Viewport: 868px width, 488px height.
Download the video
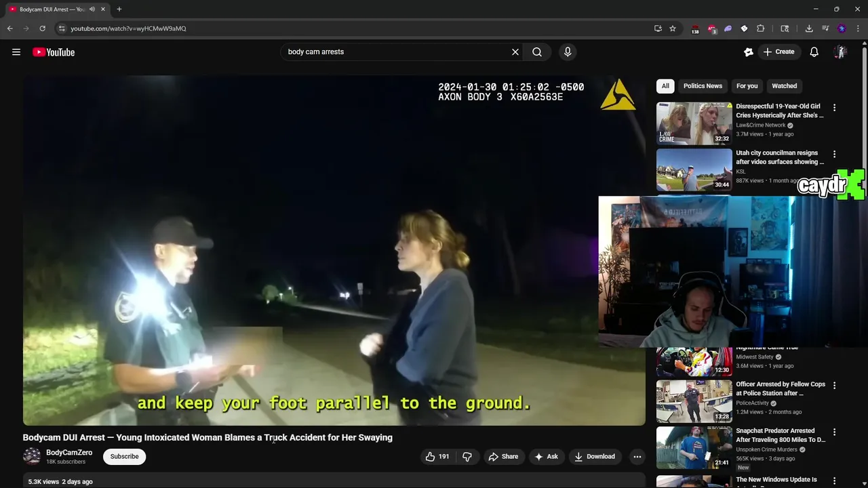(595, 457)
